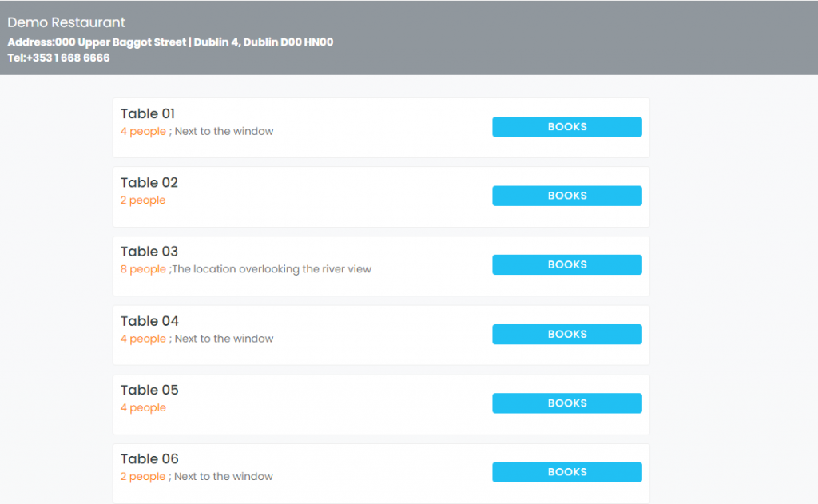Image resolution: width=818 pixels, height=504 pixels.
Task: Click the restaurant address line
Action: (x=170, y=42)
